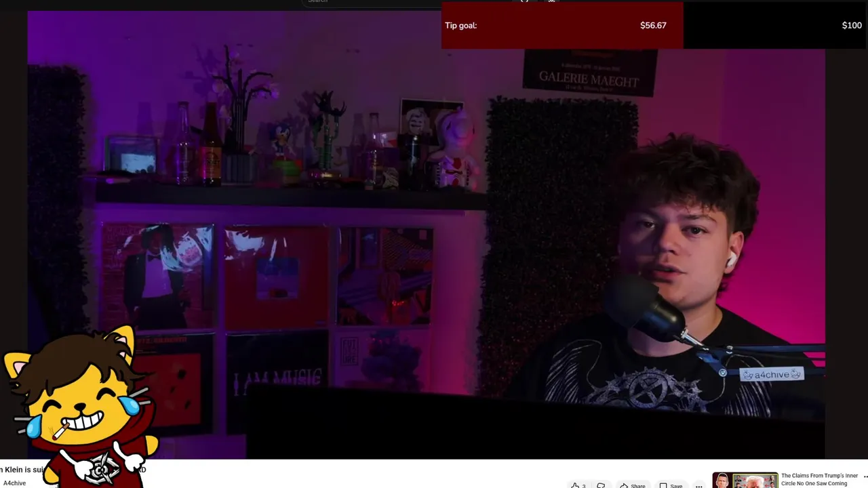Click the dislike thumbs down icon
The width and height of the screenshot is (868, 488).
(601, 485)
